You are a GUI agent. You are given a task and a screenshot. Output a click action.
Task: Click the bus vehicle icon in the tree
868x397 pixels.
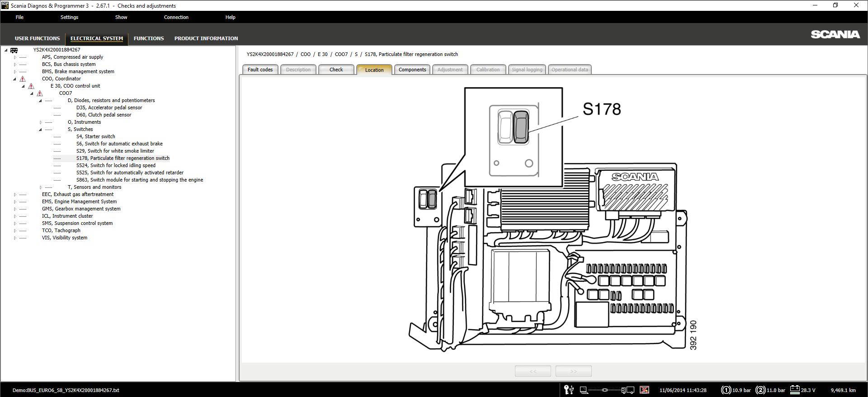14,50
